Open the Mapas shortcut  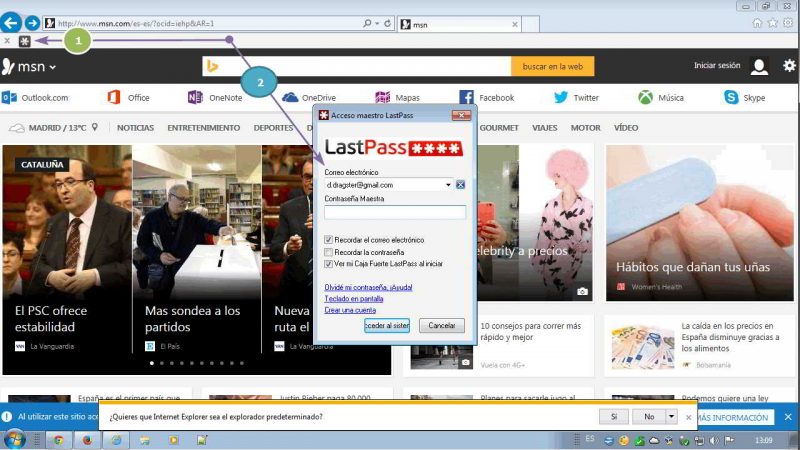397,97
